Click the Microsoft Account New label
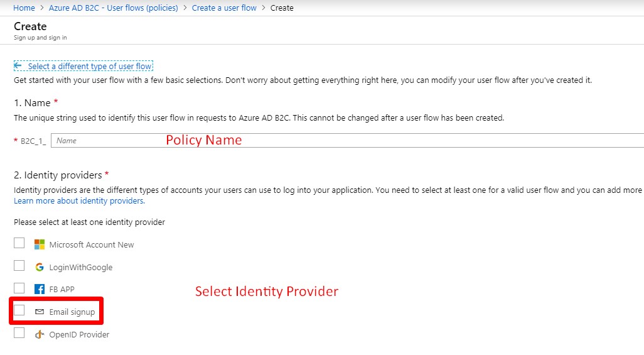This screenshot has width=644, height=355. [x=92, y=245]
